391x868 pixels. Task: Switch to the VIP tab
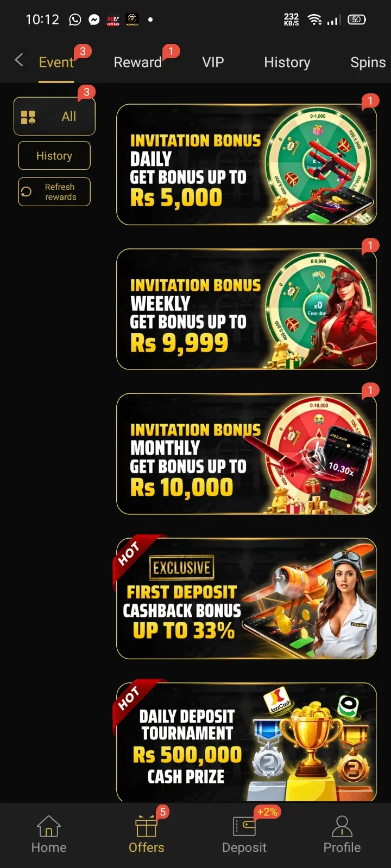(213, 62)
